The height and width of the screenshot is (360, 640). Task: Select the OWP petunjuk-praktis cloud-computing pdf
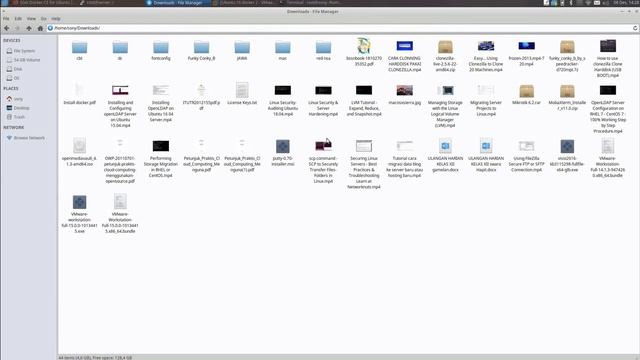click(120, 161)
